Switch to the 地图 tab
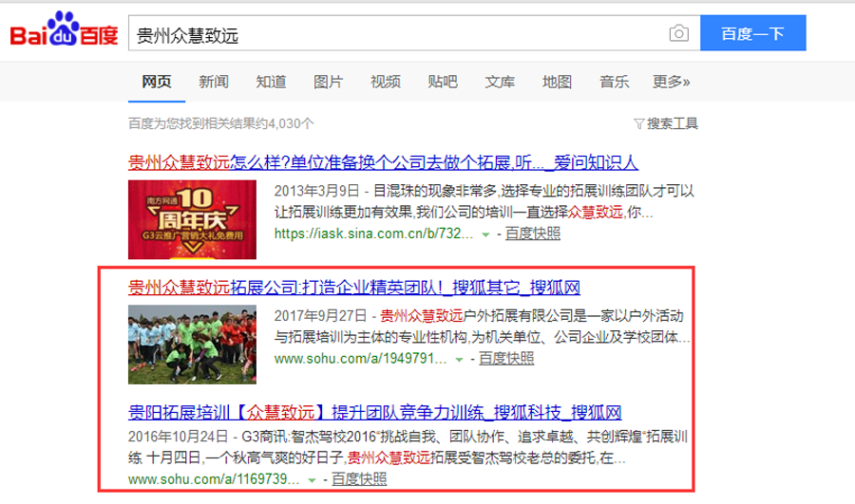The height and width of the screenshot is (504, 855). point(558,82)
